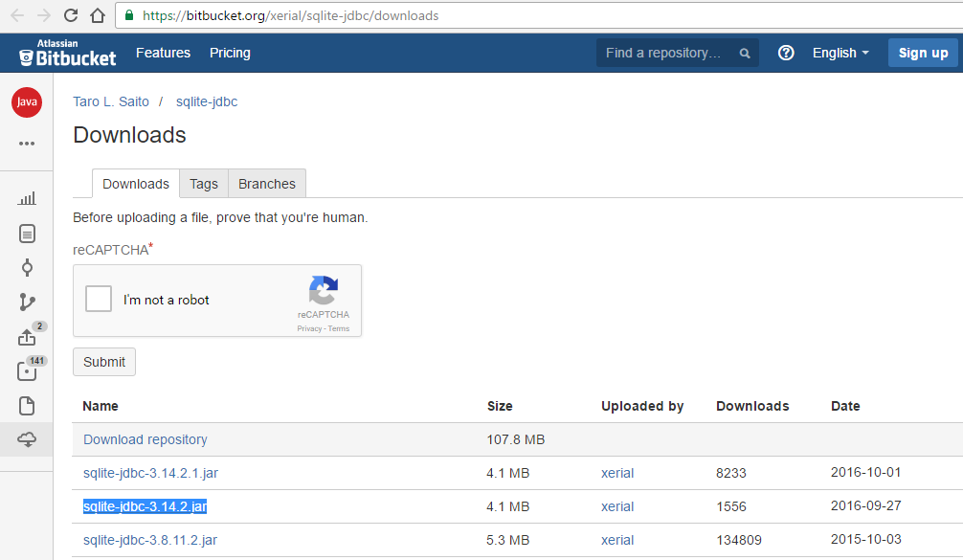Image resolution: width=963 pixels, height=560 pixels.
Task: Focus the browser address bar URL
Action: [290, 15]
